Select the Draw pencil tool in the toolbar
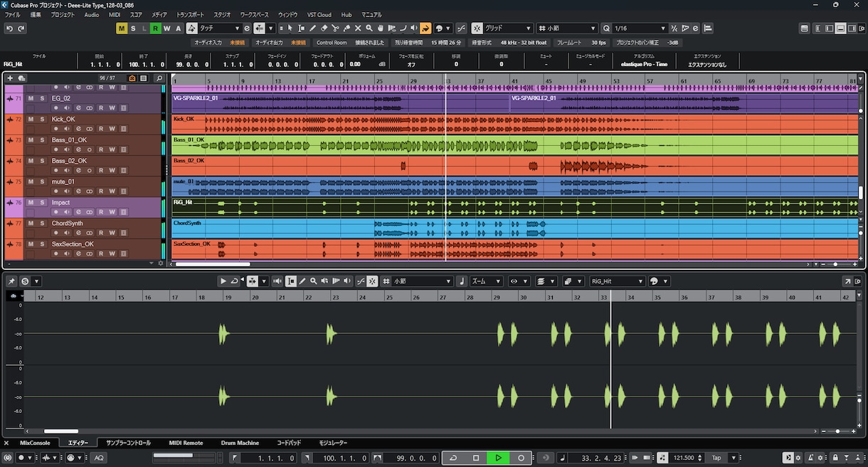Viewport: 868px width, 467px height. click(312, 28)
